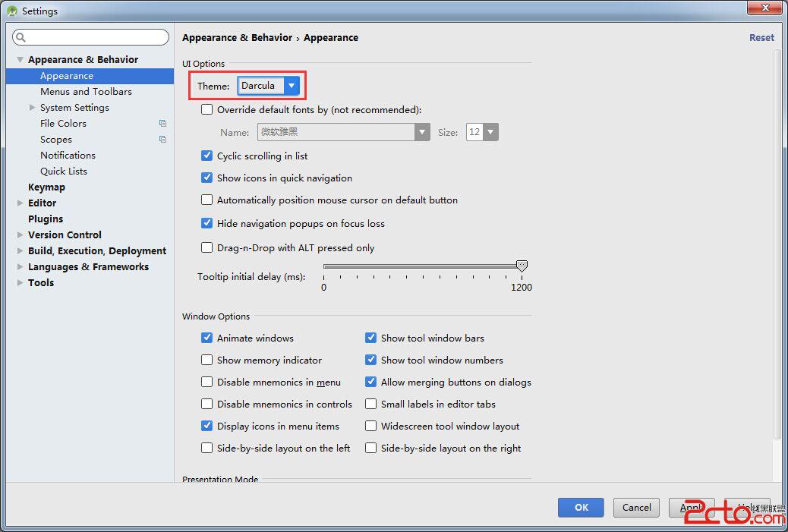788x532 pixels.
Task: Select System Settings label
Action: tap(74, 108)
